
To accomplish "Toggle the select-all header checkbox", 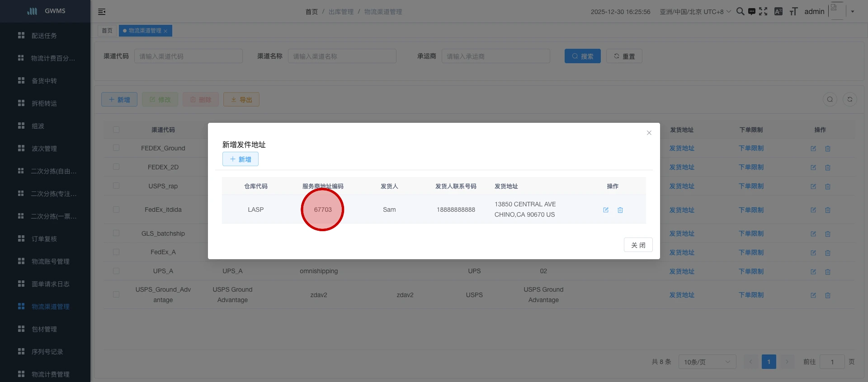I will click(116, 130).
